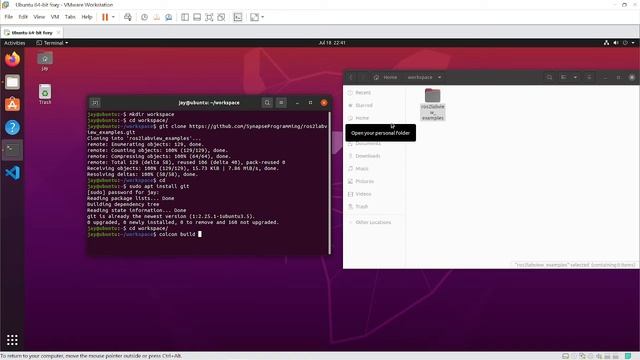
Task: Launch Firefox from the dock
Action: (x=12, y=59)
